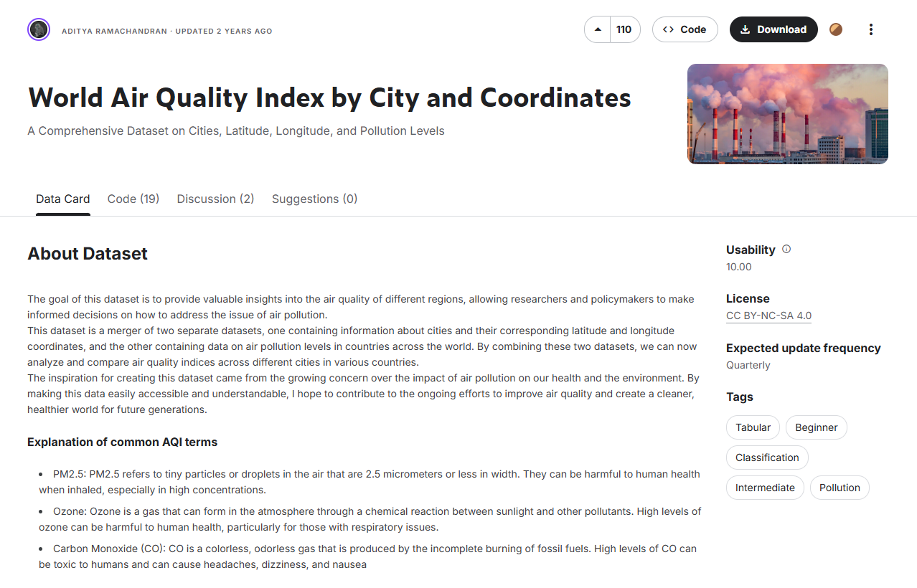Click the Classification tag chip
The height and width of the screenshot is (588, 917).
767,457
